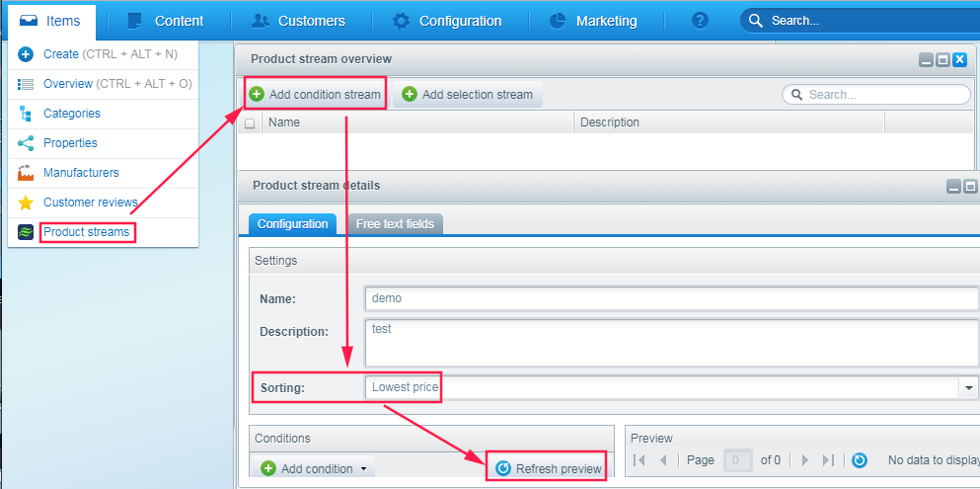Click the previous preview page arrow
The height and width of the screenshot is (489, 980).
click(x=663, y=460)
